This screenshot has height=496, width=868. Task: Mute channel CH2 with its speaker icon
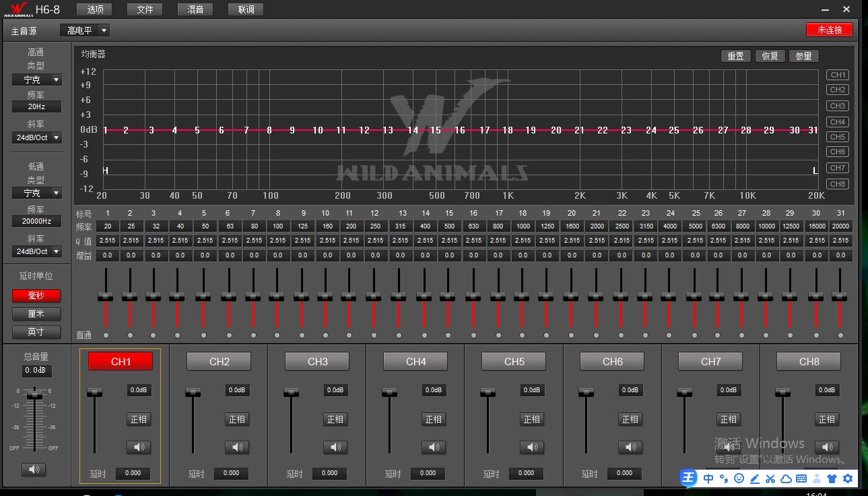[237, 447]
